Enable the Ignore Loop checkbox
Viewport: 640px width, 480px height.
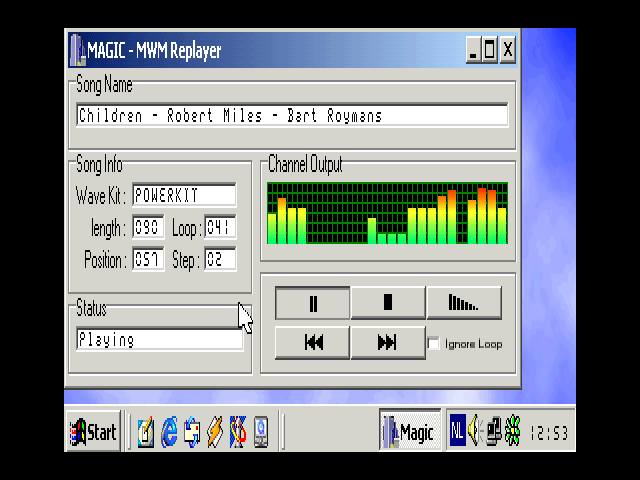click(433, 343)
